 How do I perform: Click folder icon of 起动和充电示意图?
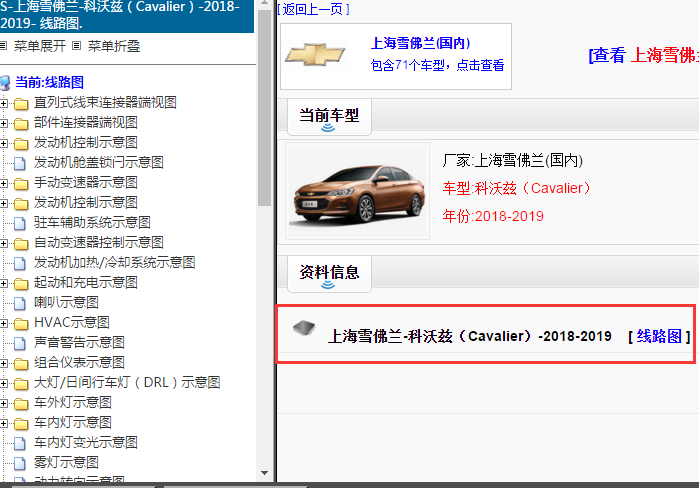tap(21, 283)
